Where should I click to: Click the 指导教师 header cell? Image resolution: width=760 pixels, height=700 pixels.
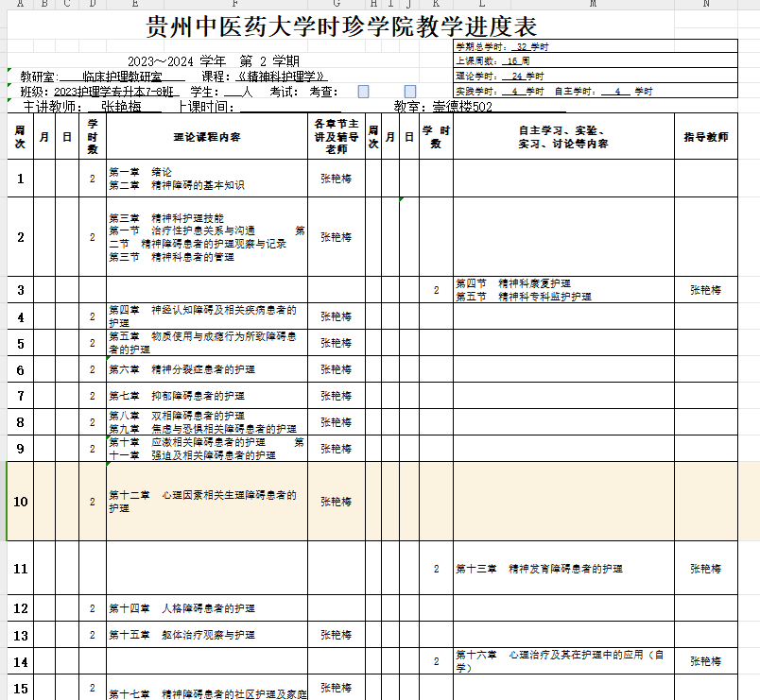point(706,137)
